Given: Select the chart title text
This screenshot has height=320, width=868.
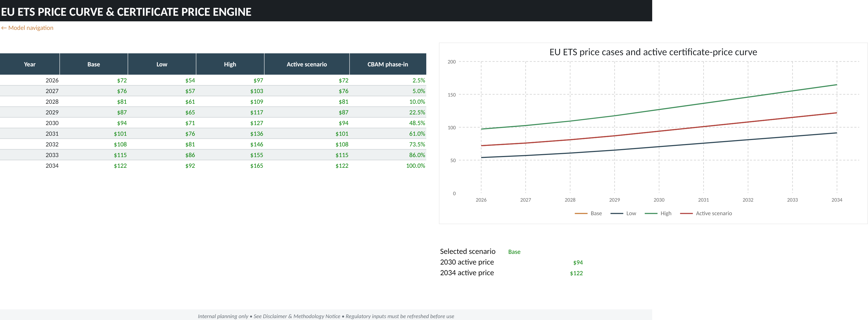Looking at the screenshot, I should (653, 52).
